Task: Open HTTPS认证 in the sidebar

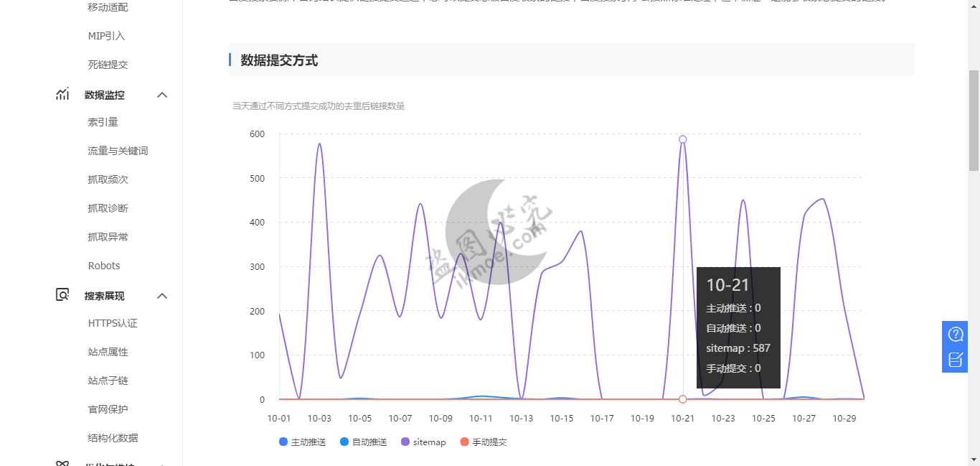Action: 113,323
